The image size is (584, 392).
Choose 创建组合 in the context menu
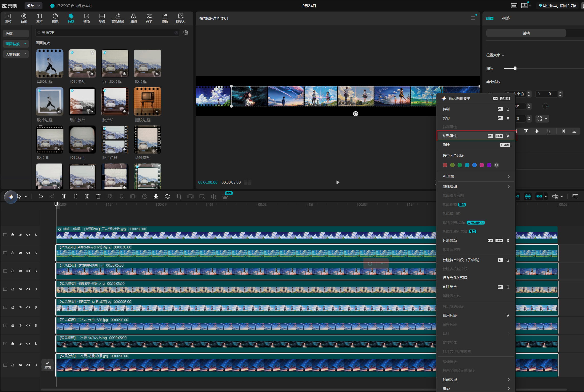(x=476, y=287)
